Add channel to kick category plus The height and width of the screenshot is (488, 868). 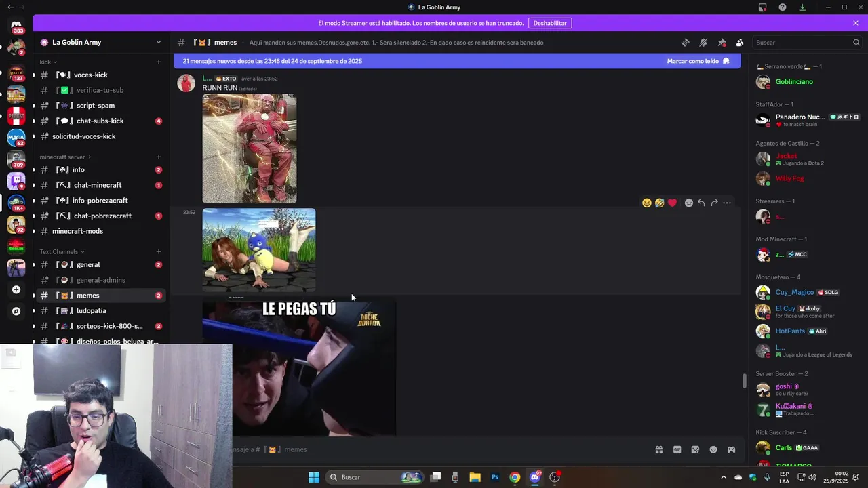(x=159, y=62)
